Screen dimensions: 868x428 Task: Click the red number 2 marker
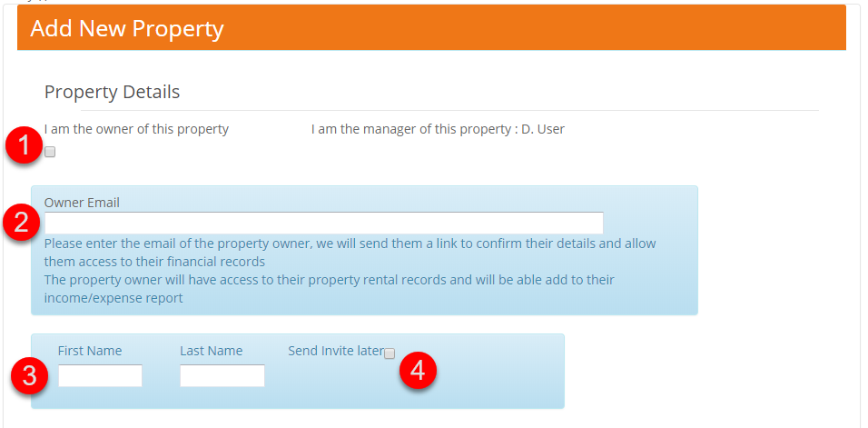pos(21,222)
